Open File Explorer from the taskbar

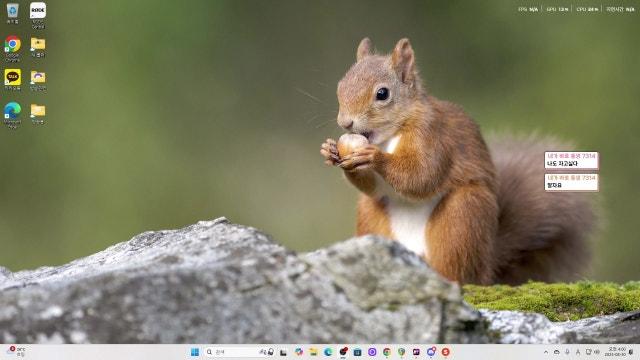tap(313, 352)
